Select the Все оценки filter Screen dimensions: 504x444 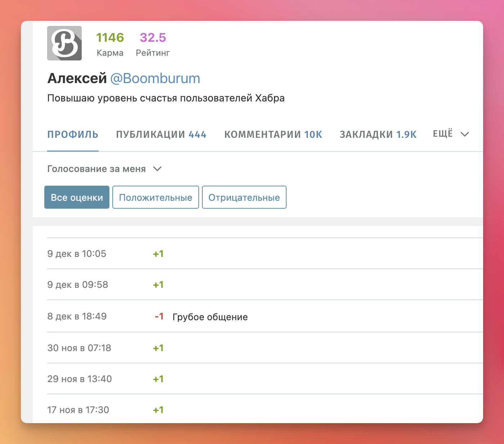[77, 197]
